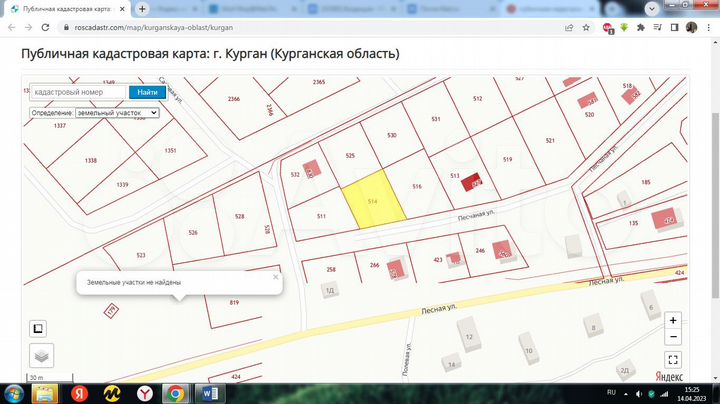720x404 pixels.
Task: Close the cadastral map tab
Action: 122,9
